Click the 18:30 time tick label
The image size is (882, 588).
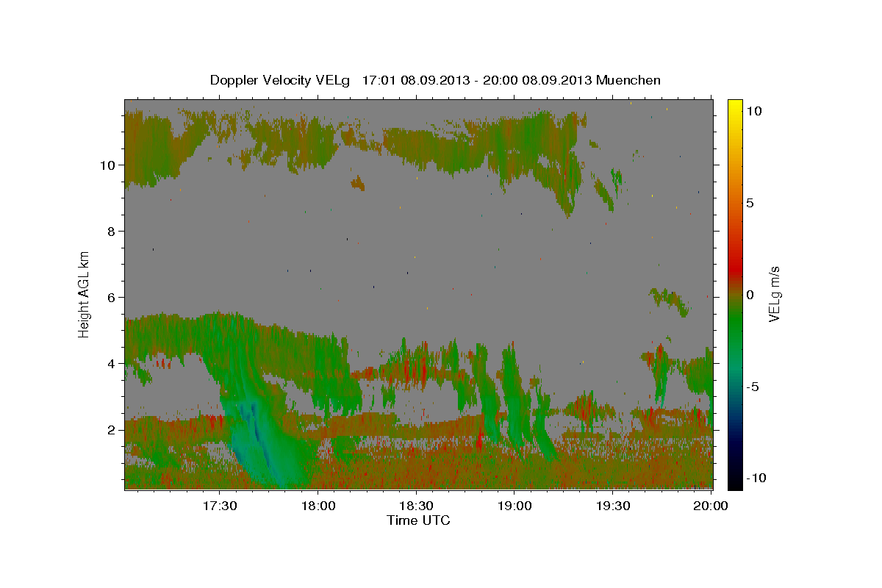416,506
